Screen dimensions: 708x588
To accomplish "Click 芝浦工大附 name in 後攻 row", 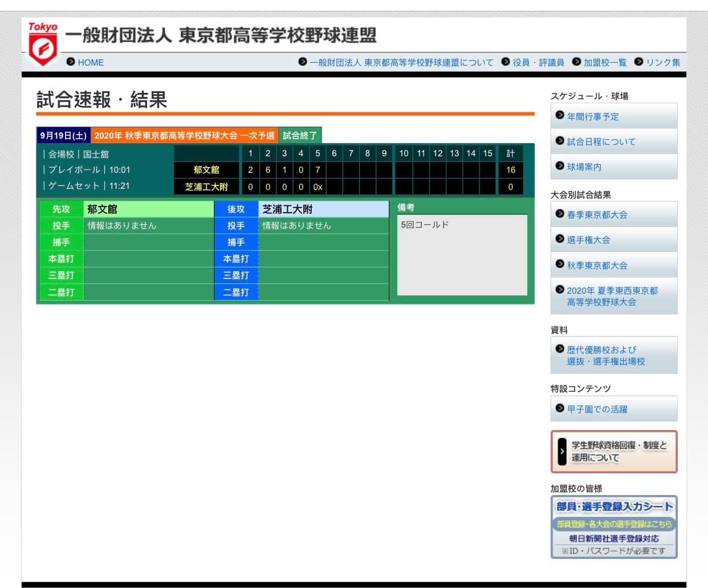I will 287,209.
